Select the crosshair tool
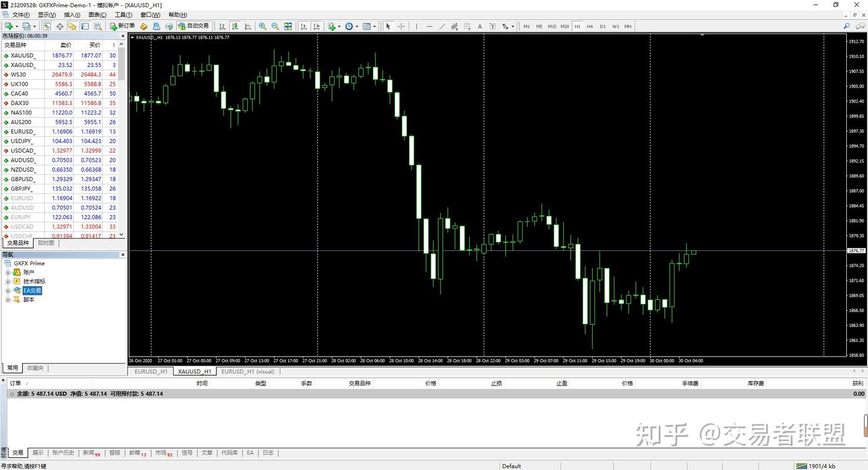 click(x=401, y=26)
